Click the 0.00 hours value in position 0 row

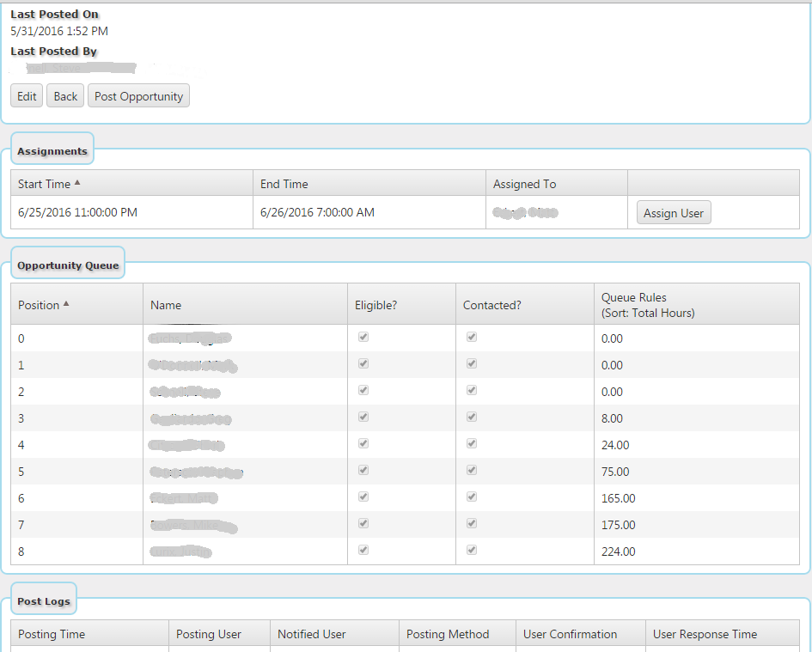click(x=612, y=338)
